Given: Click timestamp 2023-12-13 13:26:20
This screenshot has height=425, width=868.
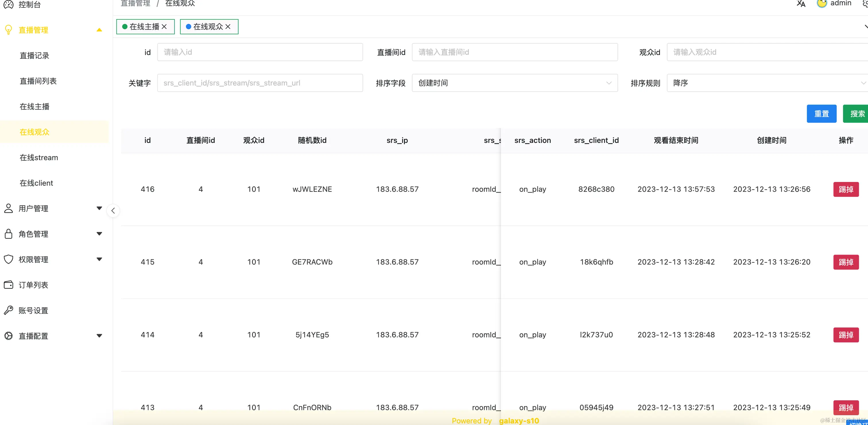Looking at the screenshot, I should 772,262.
